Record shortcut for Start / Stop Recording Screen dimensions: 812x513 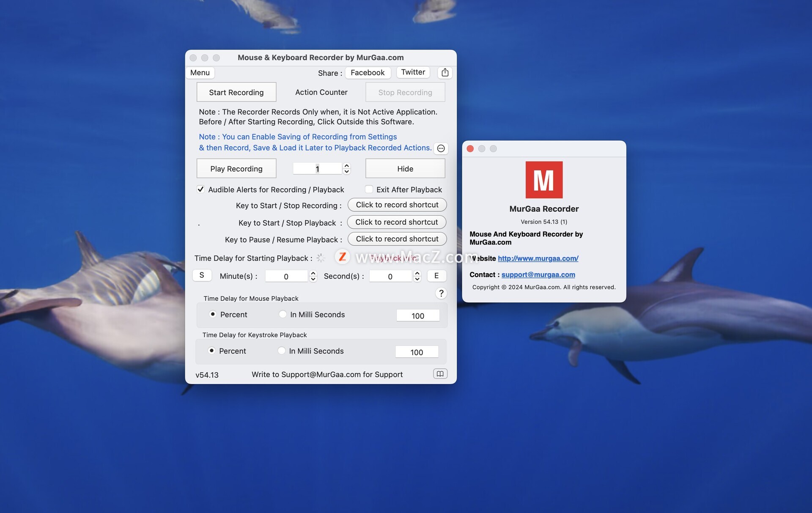397,205
